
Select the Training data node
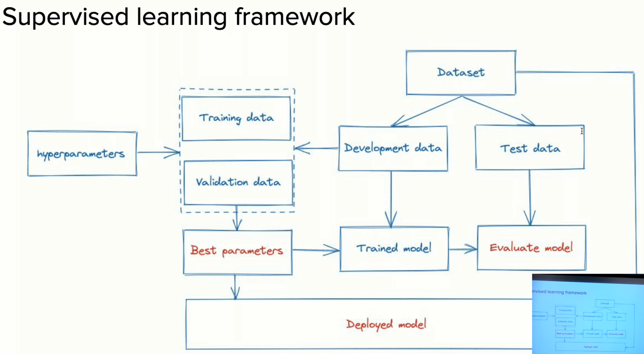click(x=235, y=117)
